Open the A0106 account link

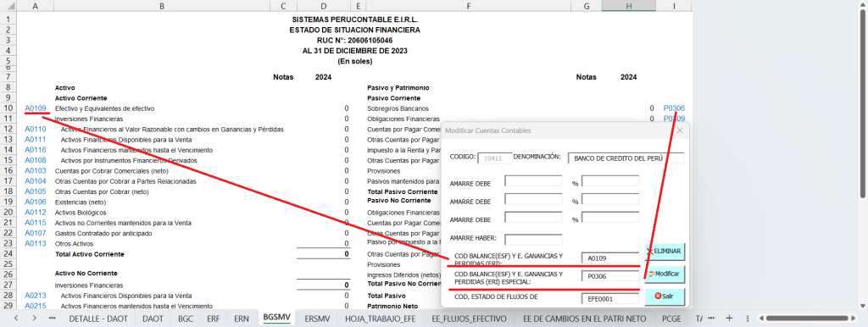[36, 202]
